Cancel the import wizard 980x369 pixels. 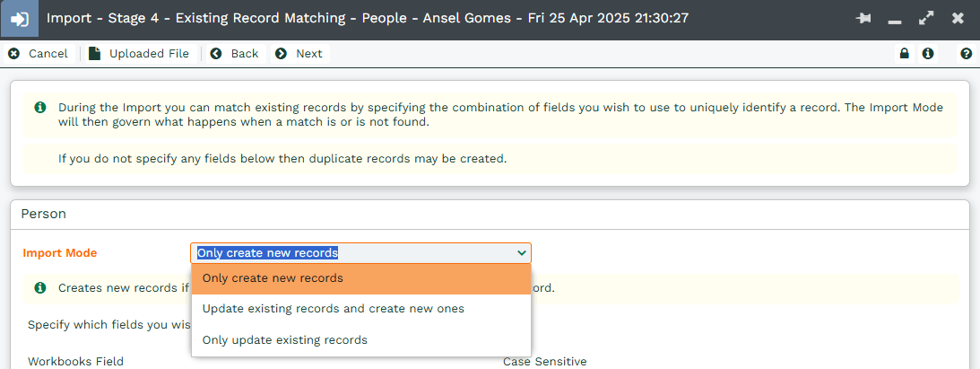(x=39, y=54)
